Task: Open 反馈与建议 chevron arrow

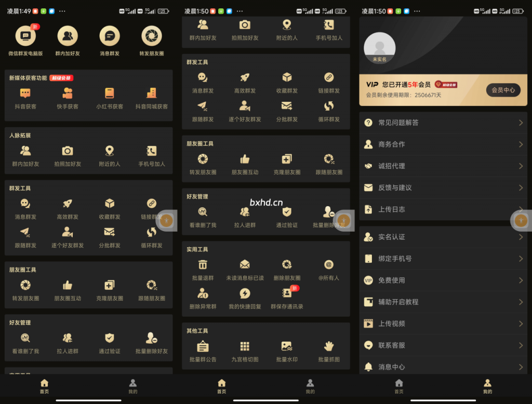Action: (x=521, y=187)
